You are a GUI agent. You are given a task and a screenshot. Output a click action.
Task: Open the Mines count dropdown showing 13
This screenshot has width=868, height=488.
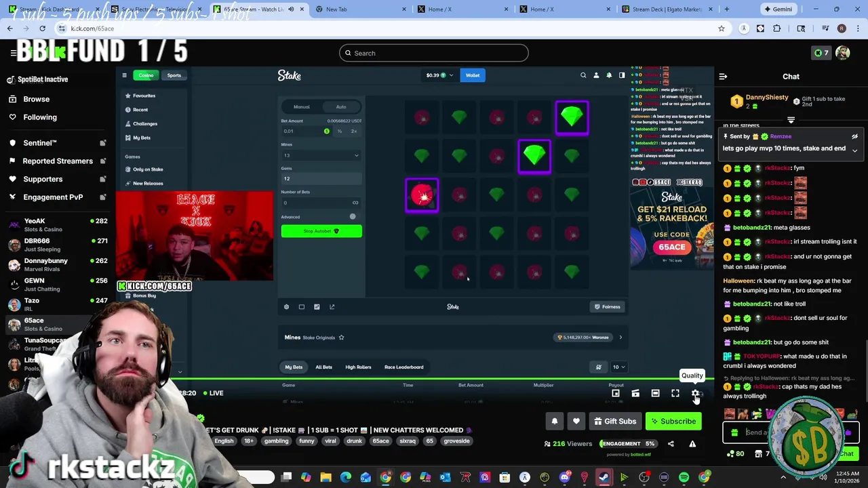coord(321,155)
